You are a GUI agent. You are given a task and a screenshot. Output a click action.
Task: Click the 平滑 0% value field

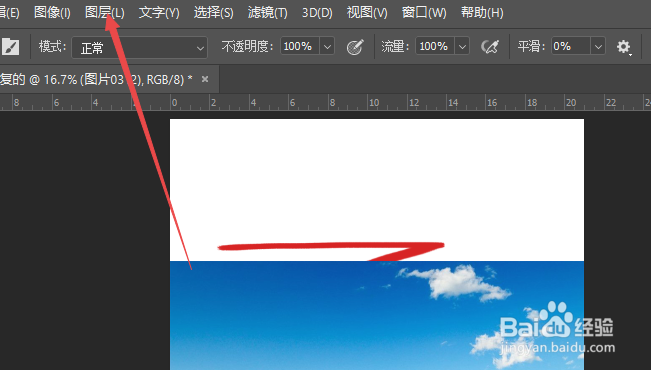click(x=570, y=46)
